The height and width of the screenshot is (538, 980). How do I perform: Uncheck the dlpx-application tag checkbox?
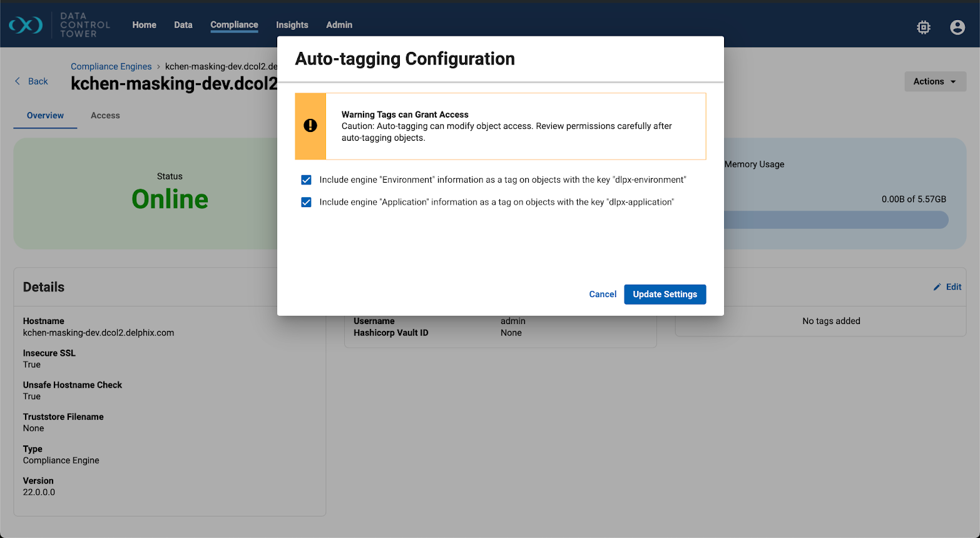306,202
